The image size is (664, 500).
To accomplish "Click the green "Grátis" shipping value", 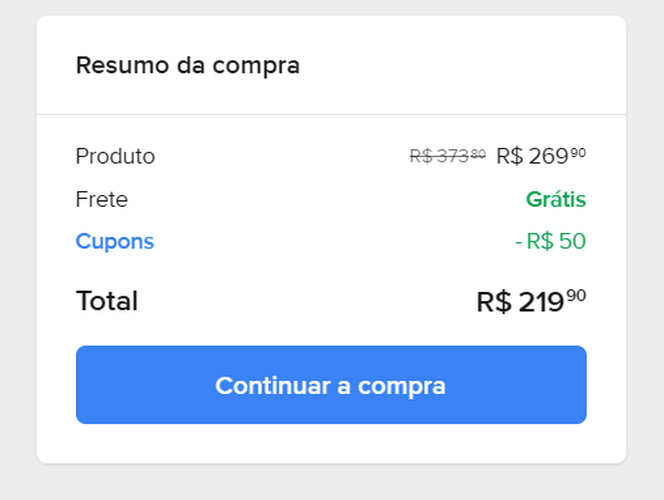I will [556, 199].
